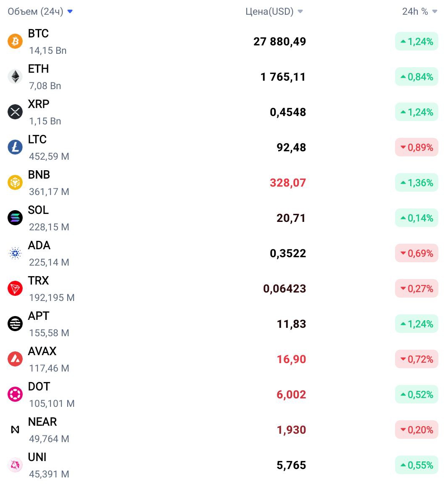The image size is (448, 485).
Task: Open the TRON TRX icon
Action: click(15, 289)
